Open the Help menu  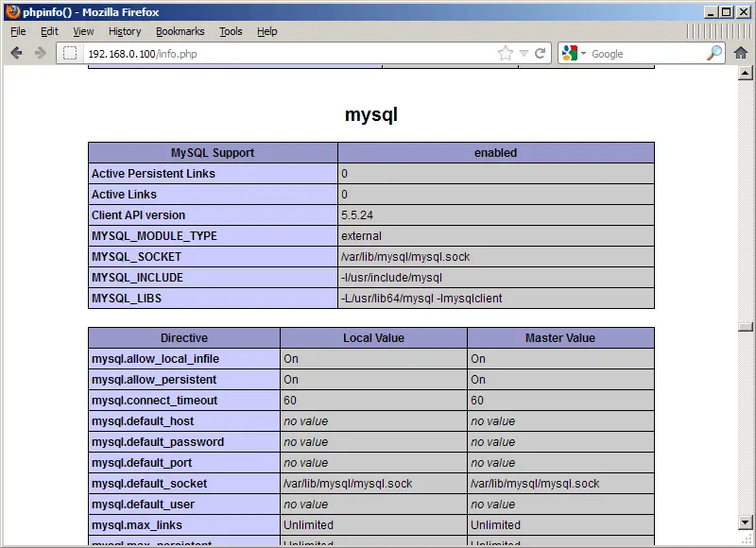tap(267, 31)
